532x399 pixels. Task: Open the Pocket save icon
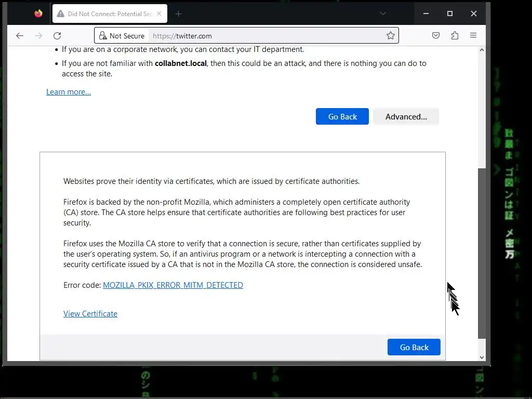coord(436,35)
